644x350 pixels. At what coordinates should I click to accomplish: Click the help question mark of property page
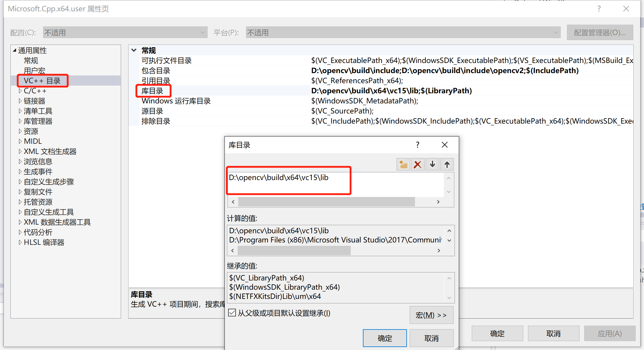click(599, 9)
